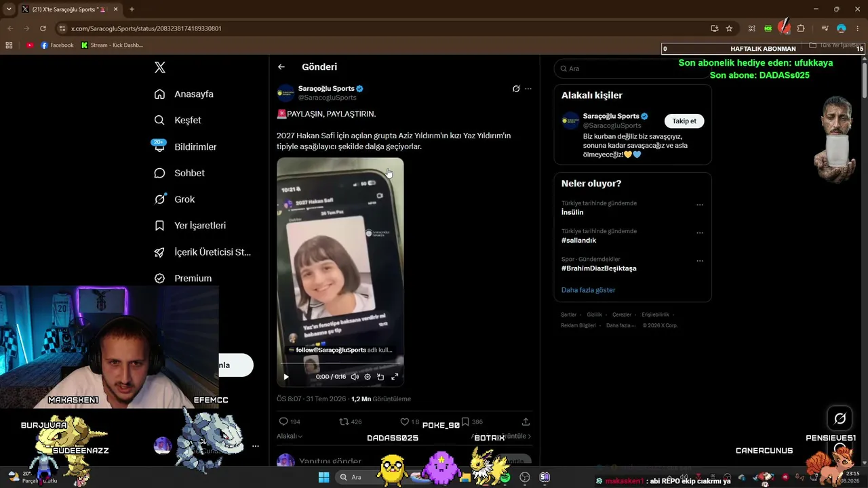
Task: Open Chrome profile avatar
Action: click(841, 28)
